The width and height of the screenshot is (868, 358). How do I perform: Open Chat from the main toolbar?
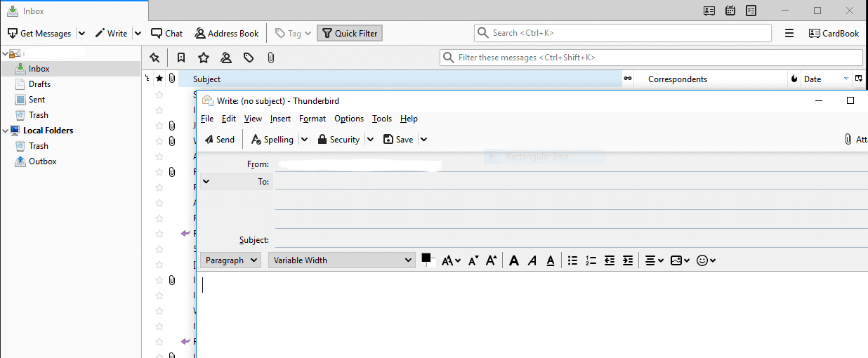pos(167,33)
